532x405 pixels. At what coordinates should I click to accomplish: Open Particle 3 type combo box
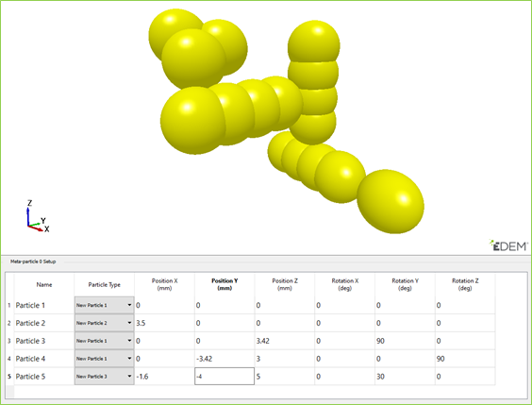[104, 341]
